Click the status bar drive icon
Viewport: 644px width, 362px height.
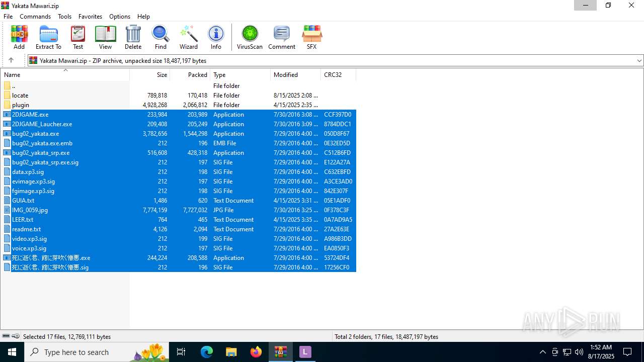6,336
